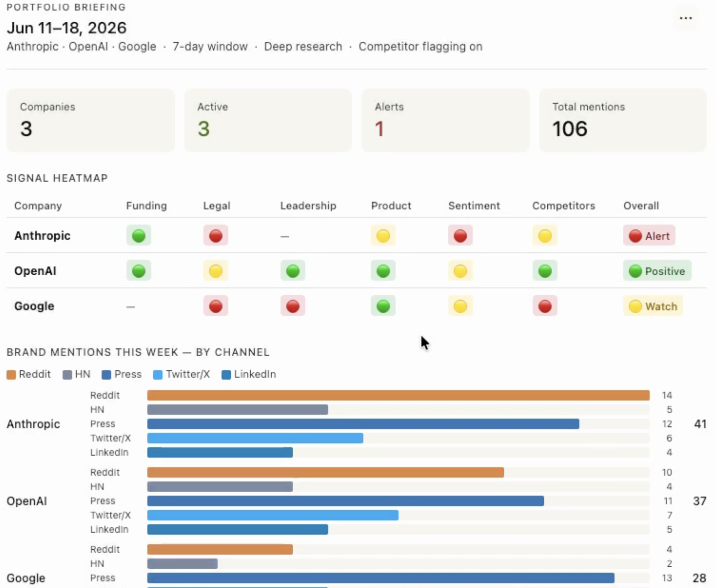Click Google's Press bar with 13 mentions

click(381, 577)
